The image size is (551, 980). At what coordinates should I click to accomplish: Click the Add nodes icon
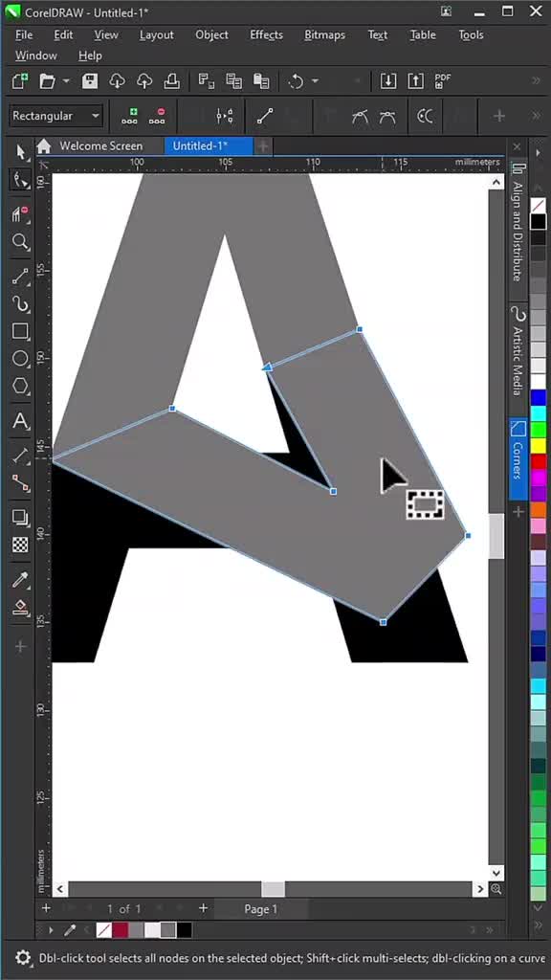(130, 116)
